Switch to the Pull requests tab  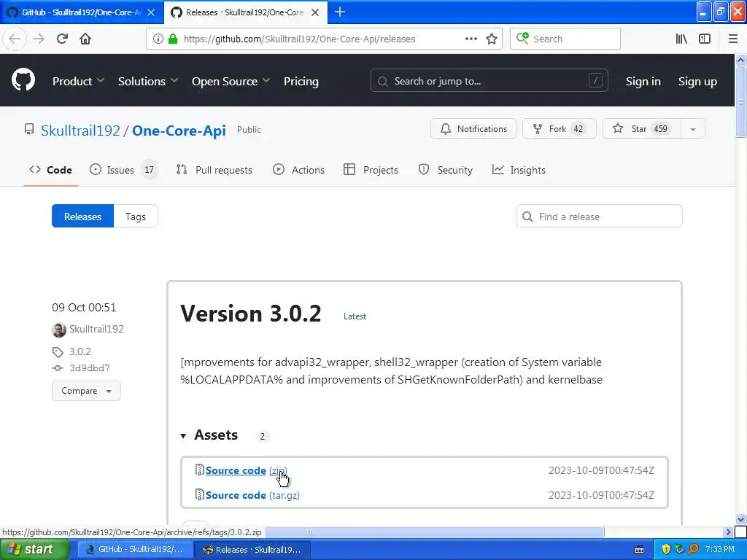(214, 170)
